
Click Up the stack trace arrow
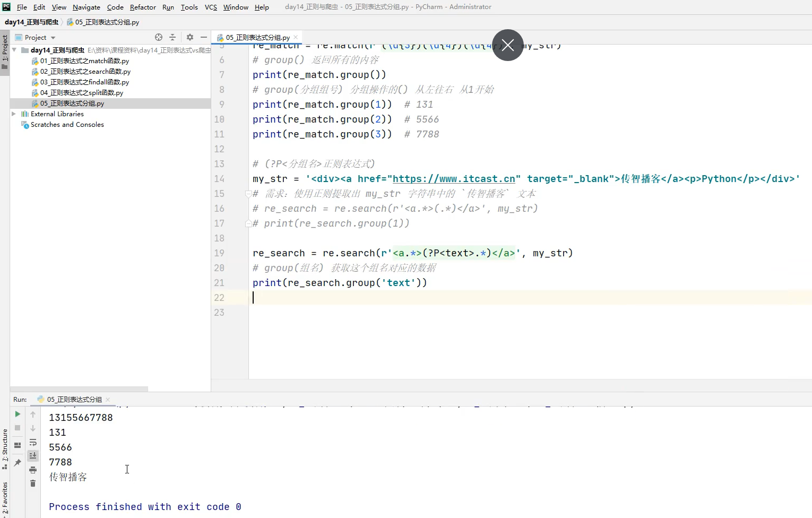[33, 414]
